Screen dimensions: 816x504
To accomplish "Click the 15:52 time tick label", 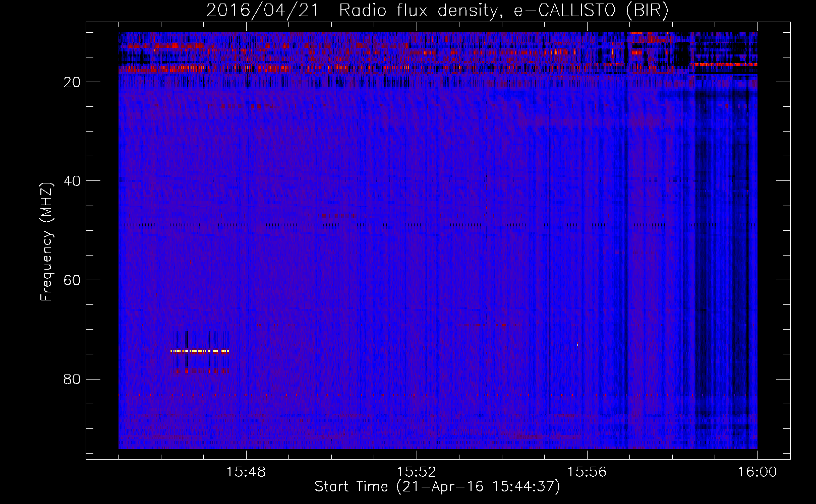I will tap(417, 472).
